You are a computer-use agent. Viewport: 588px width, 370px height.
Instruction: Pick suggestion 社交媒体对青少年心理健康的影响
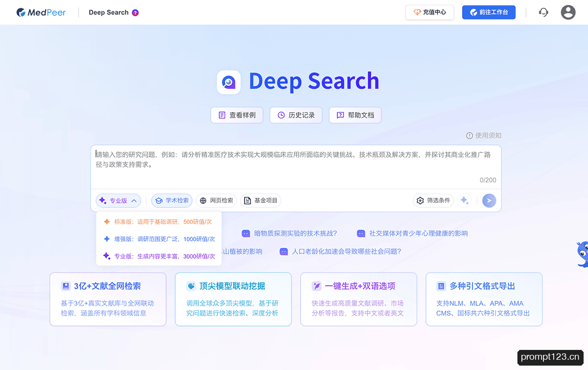point(418,233)
